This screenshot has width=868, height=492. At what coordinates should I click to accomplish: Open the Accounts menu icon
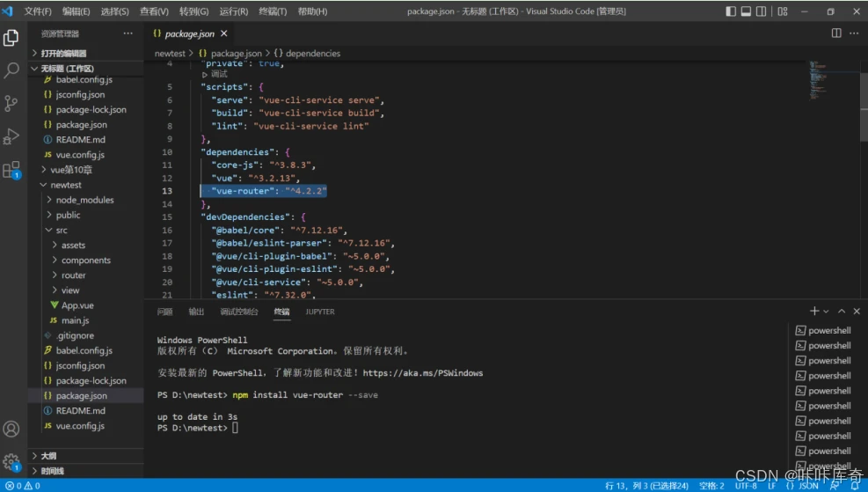11,429
